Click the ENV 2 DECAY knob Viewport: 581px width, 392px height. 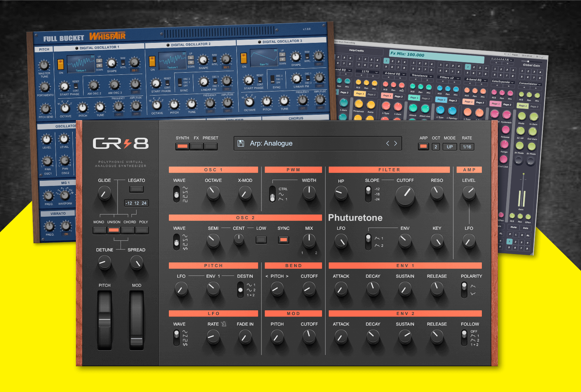click(373, 336)
